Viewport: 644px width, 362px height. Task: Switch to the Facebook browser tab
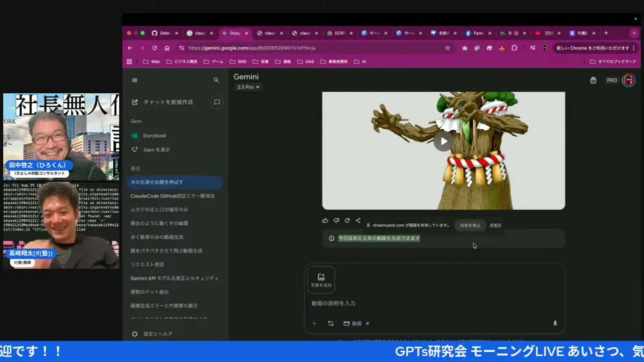(478, 33)
